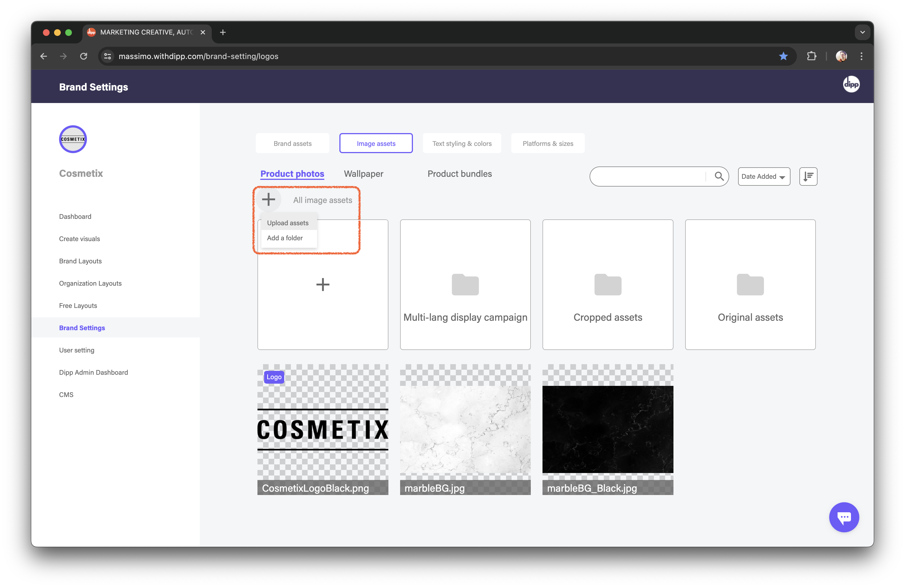Open the Cropped assets folder
This screenshot has height=588, width=905.
click(x=608, y=285)
